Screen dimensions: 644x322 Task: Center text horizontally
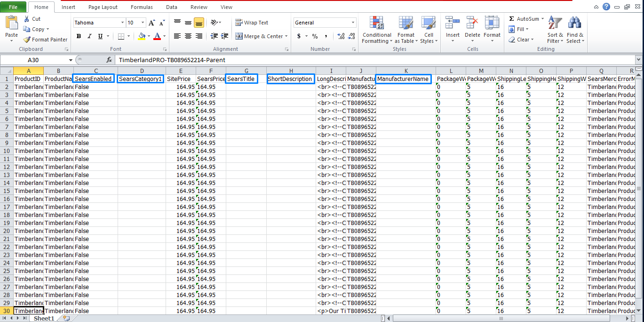(x=188, y=36)
